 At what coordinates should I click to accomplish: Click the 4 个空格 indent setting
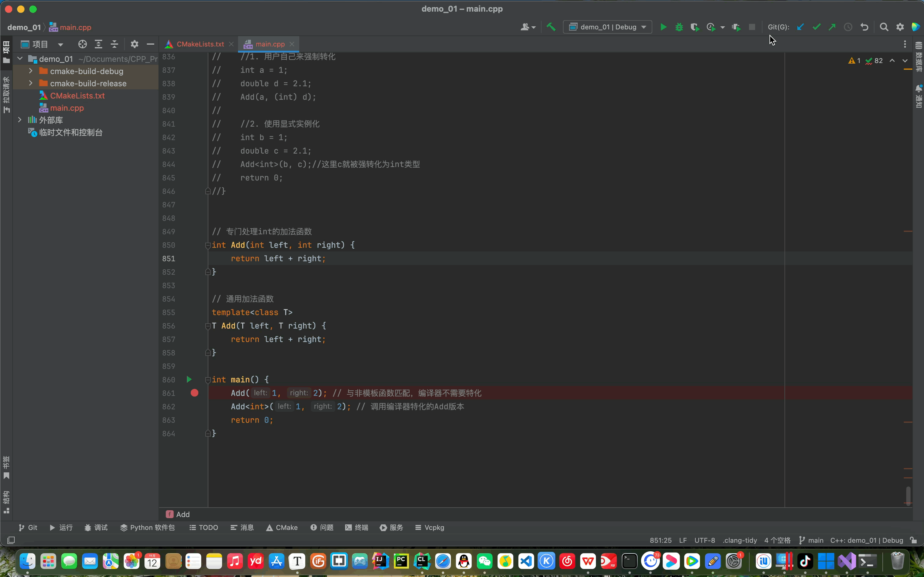(x=777, y=540)
